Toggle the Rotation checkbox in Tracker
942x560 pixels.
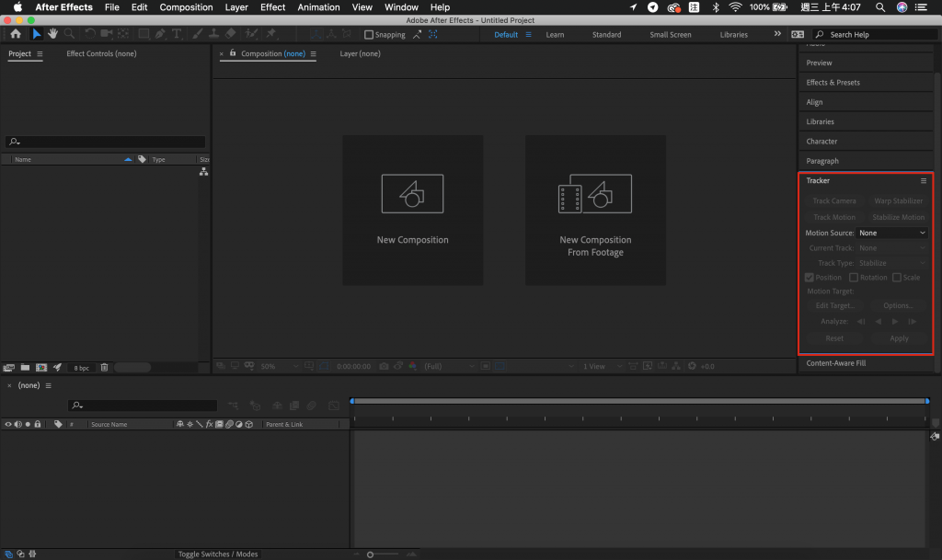coord(854,277)
